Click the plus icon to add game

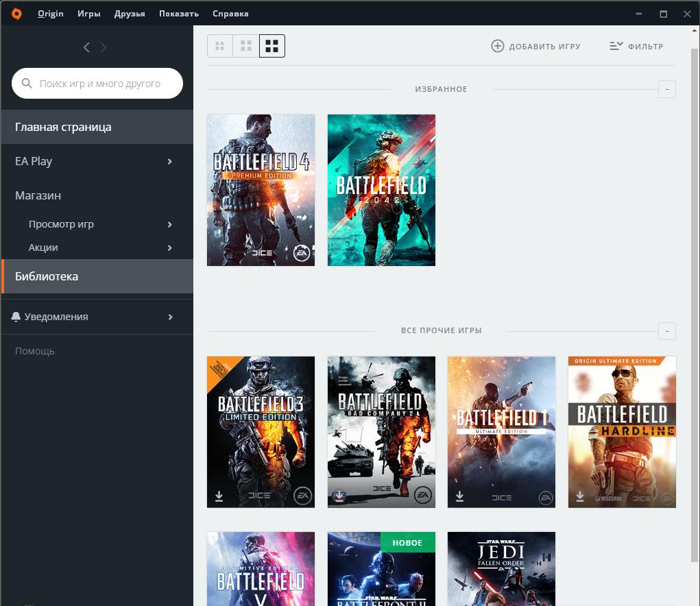pos(497,46)
